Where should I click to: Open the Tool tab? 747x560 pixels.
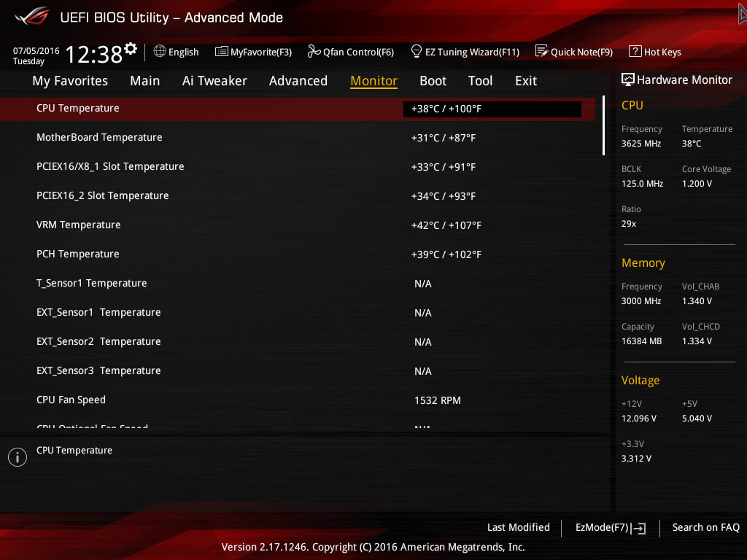(480, 81)
